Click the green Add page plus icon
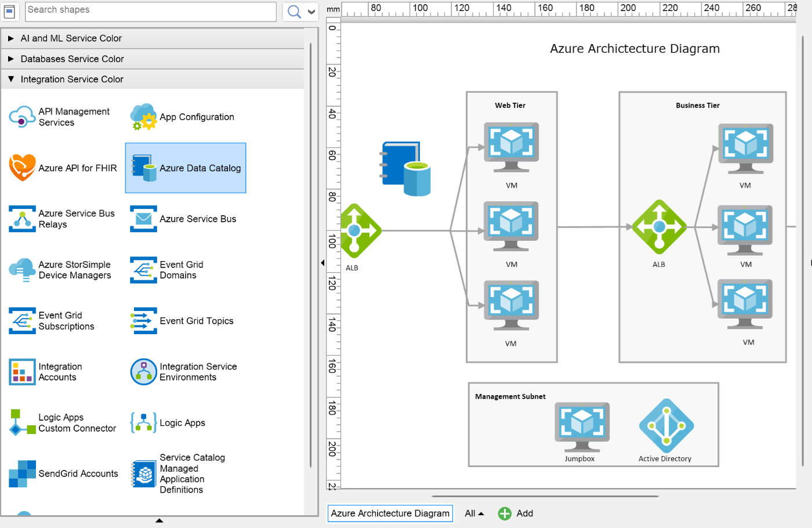812x528 pixels. tap(505, 513)
